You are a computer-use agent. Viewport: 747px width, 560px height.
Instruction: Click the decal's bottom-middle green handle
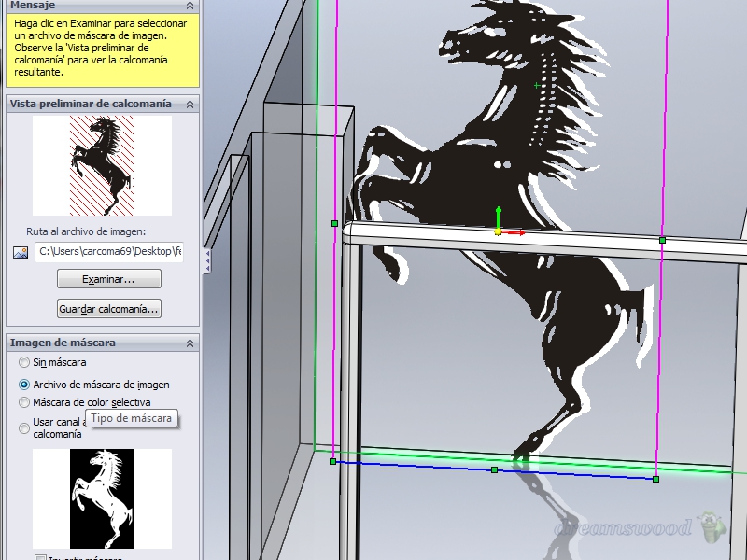(x=495, y=470)
